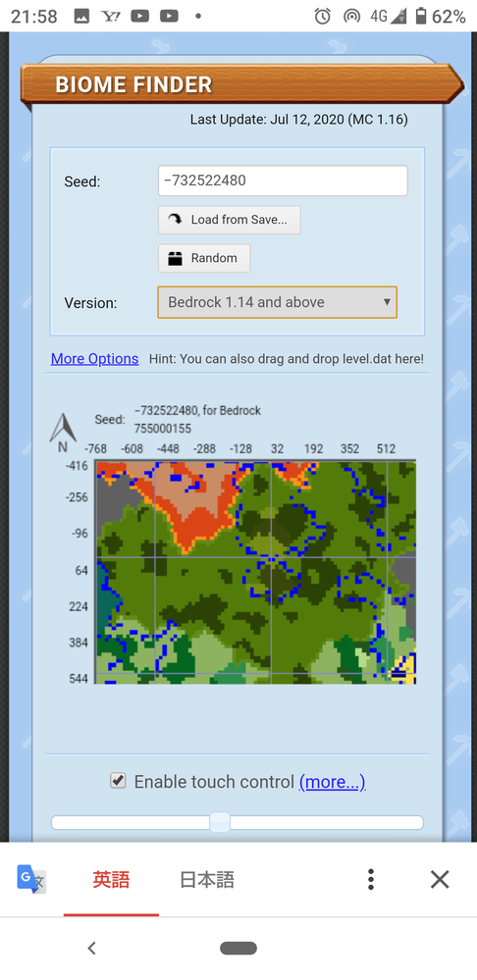Click the 21:58 clock in status bar
Viewport: 477px width, 980px height.
(33, 17)
